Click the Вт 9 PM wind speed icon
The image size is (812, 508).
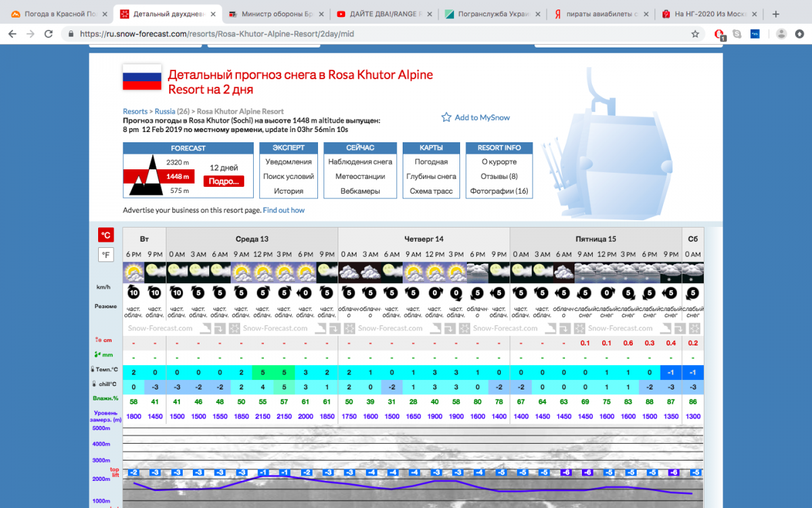point(155,293)
